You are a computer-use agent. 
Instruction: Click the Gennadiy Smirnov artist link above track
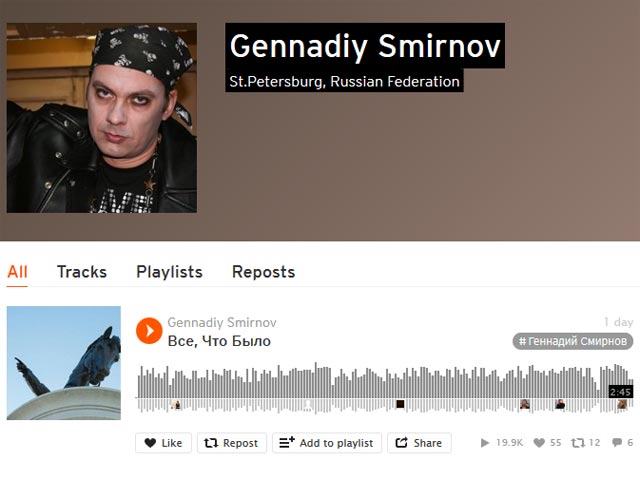pyautogui.click(x=222, y=322)
